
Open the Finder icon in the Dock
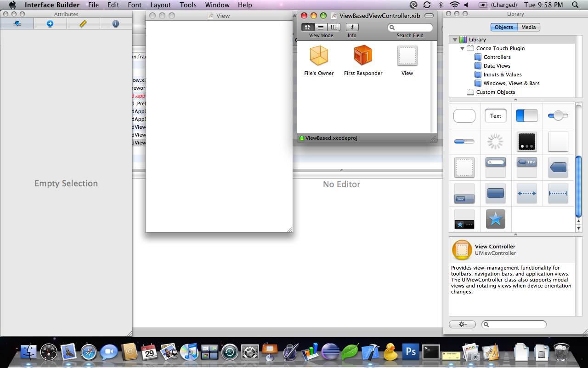(28, 352)
